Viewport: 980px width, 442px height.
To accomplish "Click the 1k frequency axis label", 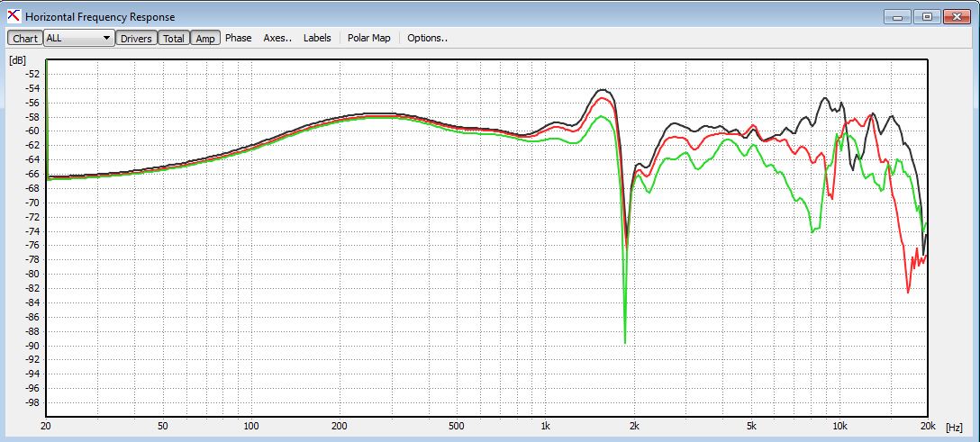I will point(545,427).
